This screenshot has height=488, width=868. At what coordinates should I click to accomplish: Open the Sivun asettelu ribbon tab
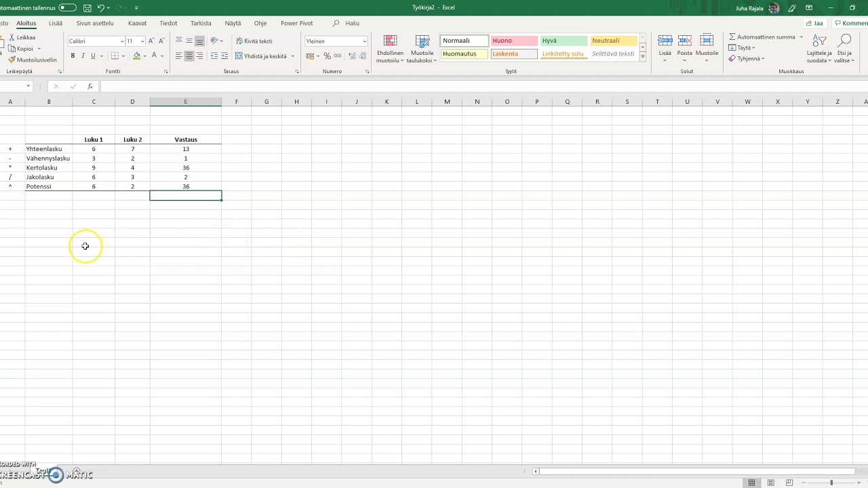(x=95, y=23)
